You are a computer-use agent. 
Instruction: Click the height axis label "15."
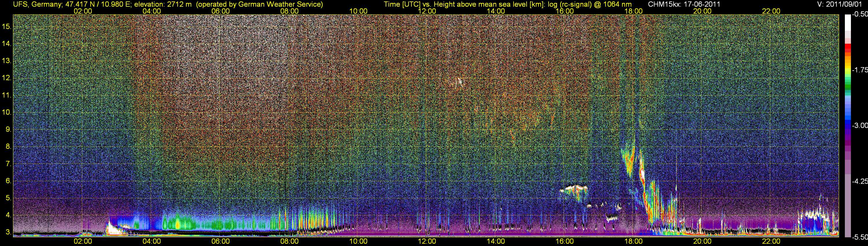(x=7, y=27)
